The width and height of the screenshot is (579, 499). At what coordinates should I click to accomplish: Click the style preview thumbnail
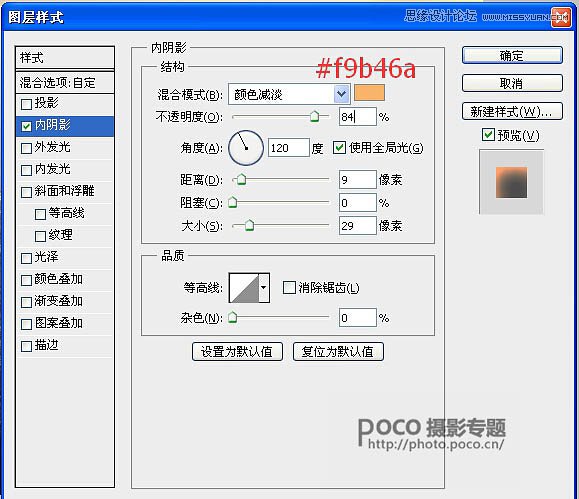[x=511, y=182]
